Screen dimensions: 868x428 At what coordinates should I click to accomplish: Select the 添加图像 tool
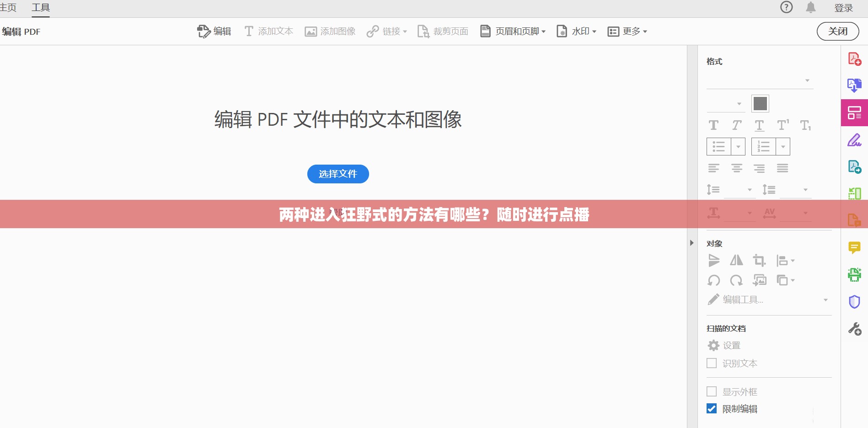point(330,31)
